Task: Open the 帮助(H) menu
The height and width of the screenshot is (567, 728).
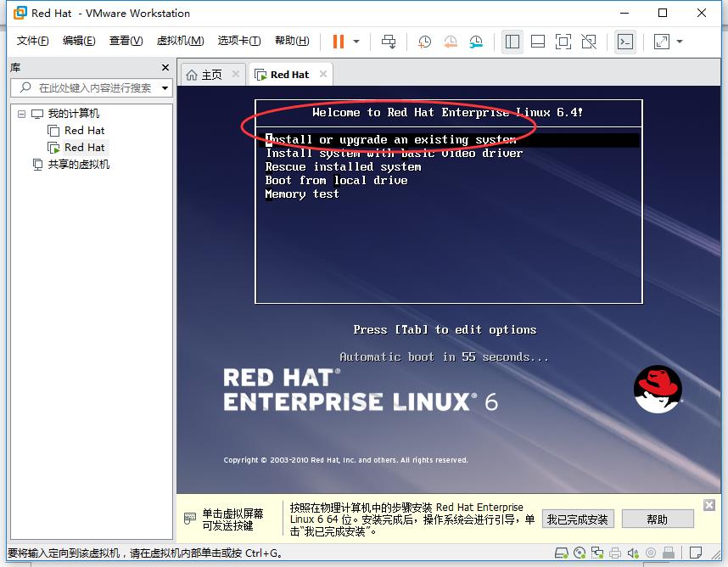Action: tap(292, 41)
